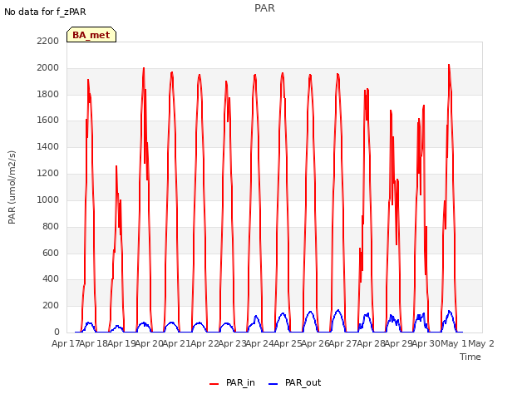
Task: Click the 0 y-axis tick label
Action: (57, 332)
